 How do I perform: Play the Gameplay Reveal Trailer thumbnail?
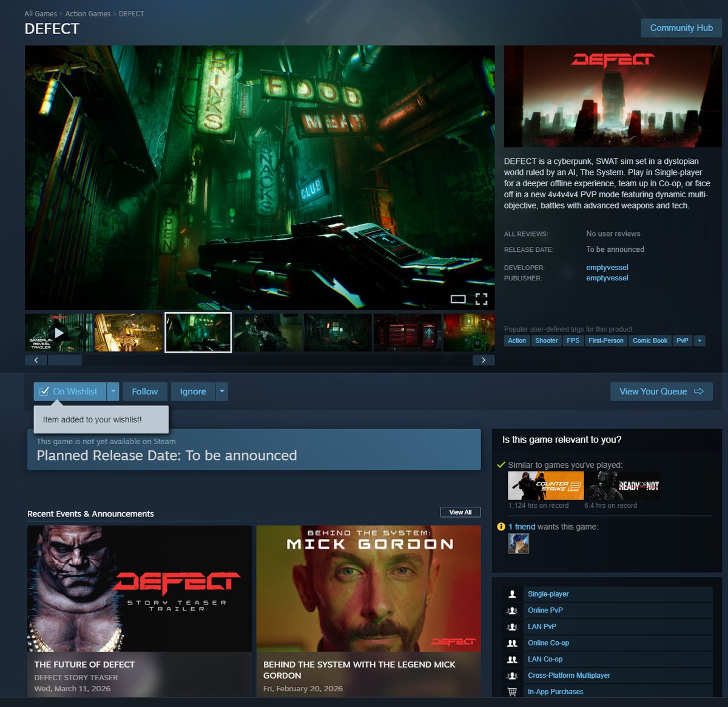click(x=59, y=333)
